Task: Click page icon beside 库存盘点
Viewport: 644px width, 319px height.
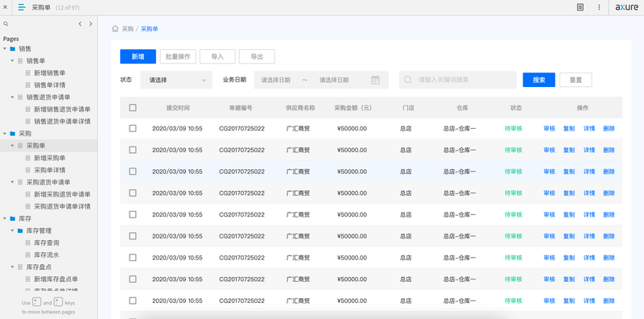Action: click(20, 267)
